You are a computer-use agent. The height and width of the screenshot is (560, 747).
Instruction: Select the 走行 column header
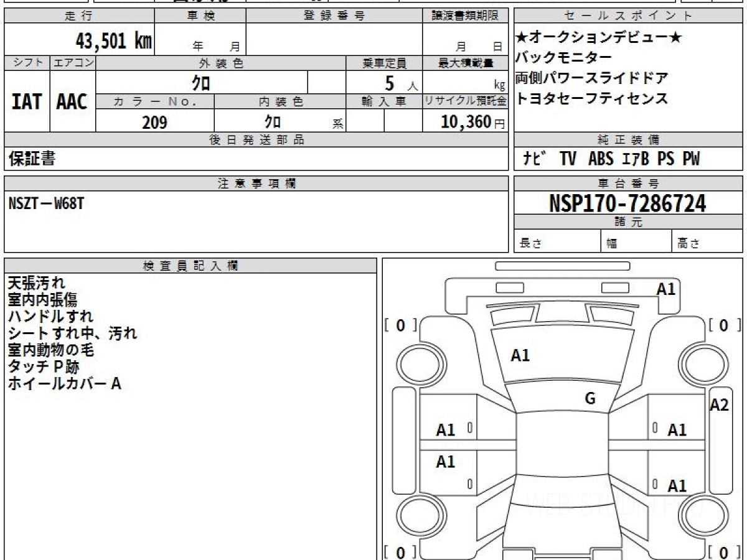coord(79,16)
